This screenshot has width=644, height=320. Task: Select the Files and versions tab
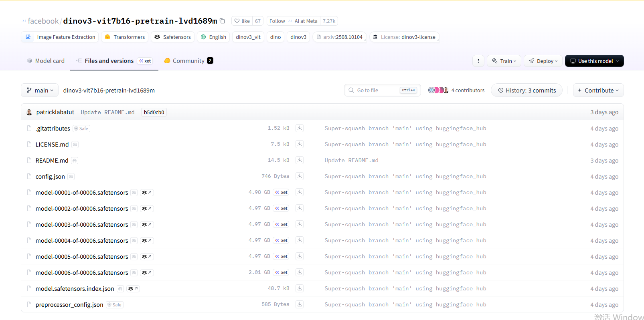(114, 61)
